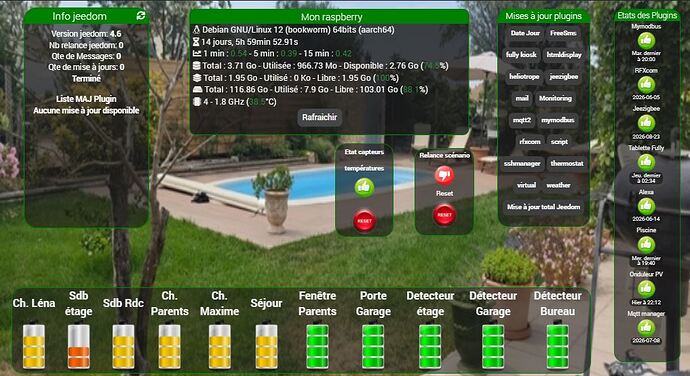Click the Etats des Plugins title
The height and width of the screenshot is (376, 690).
coord(647,15)
